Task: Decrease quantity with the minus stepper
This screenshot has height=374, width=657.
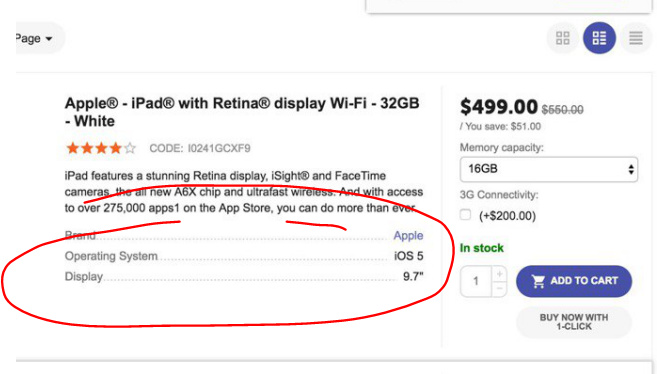Action: [499, 289]
